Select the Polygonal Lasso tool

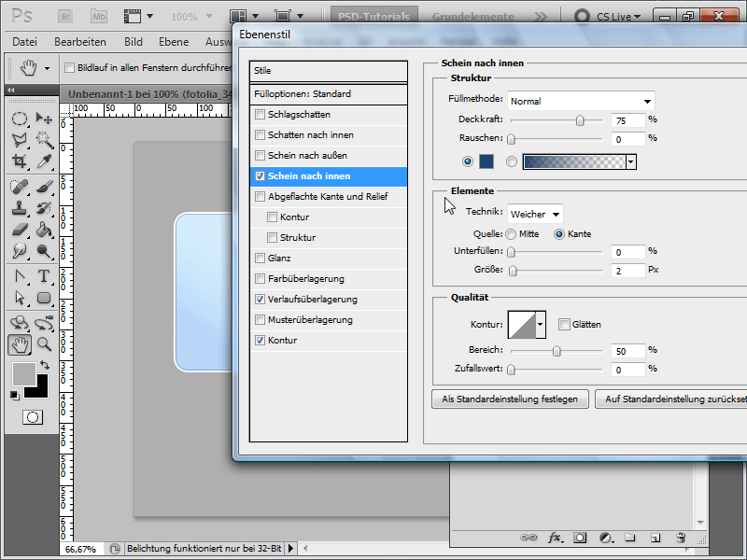[x=19, y=139]
